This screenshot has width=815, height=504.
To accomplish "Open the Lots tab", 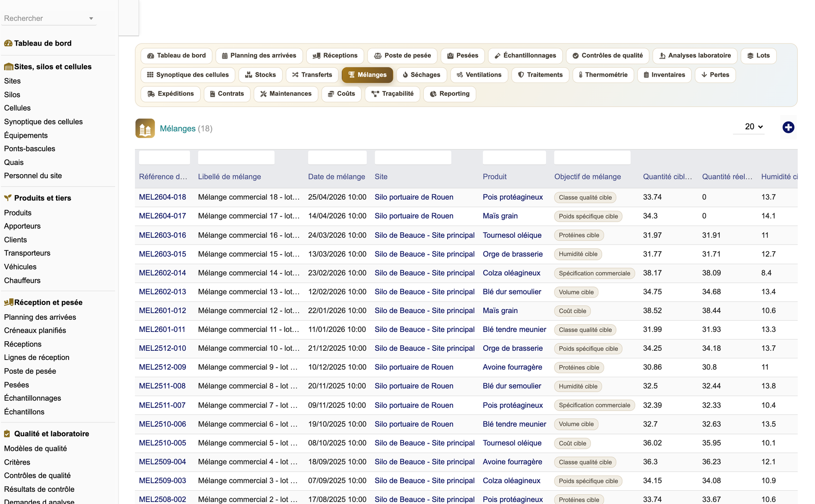I will pos(758,56).
